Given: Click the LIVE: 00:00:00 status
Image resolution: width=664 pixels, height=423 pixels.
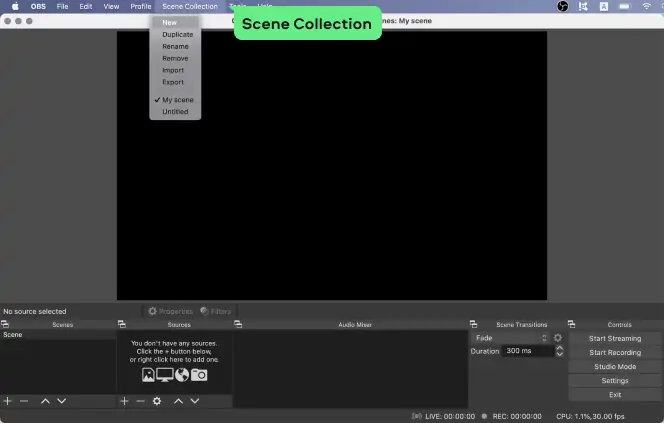Looking at the screenshot, I should click(450, 417).
